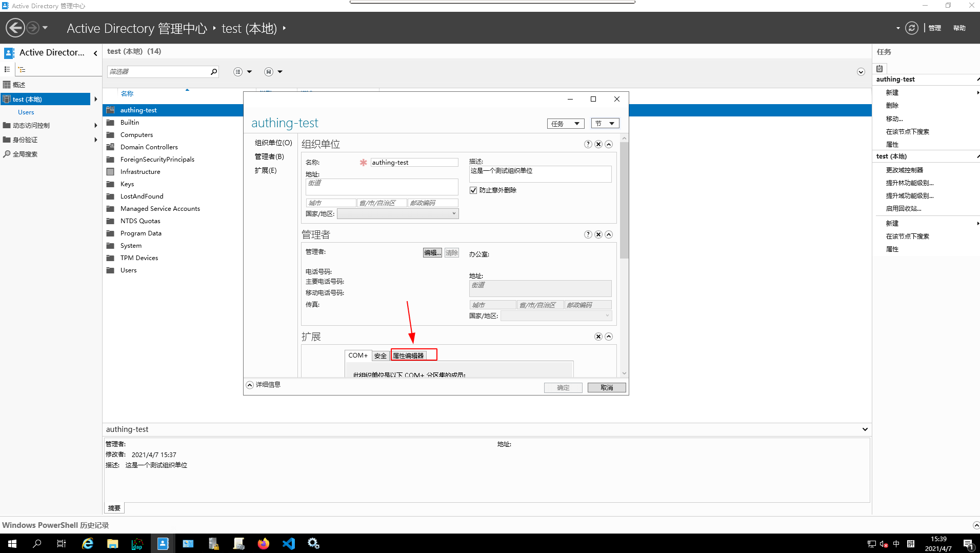Open the 节 dropdown in dialog

point(605,124)
